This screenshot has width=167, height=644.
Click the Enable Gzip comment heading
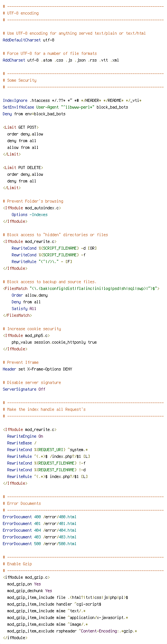17,564
